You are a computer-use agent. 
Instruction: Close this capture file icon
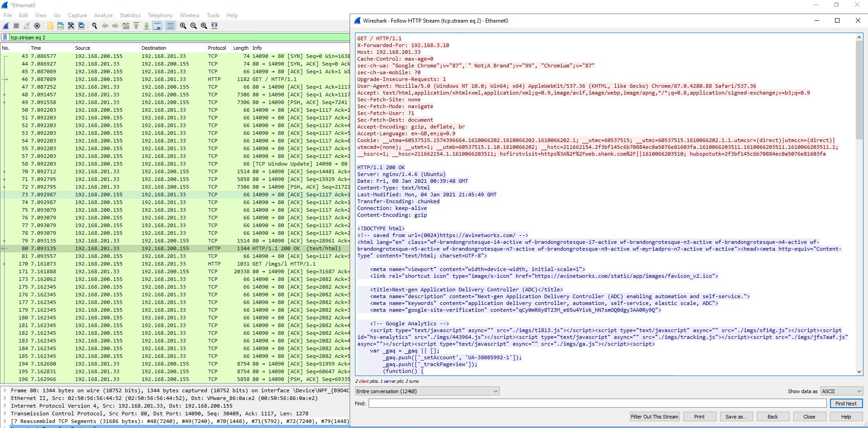[71, 26]
